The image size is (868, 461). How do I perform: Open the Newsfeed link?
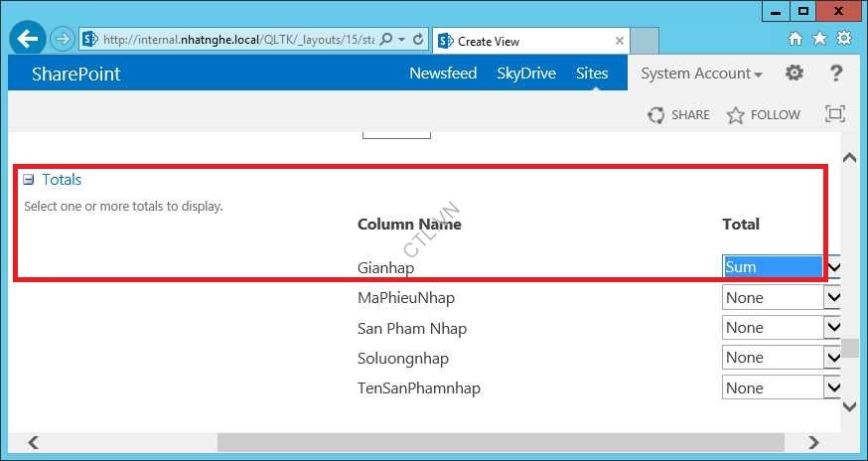click(443, 74)
